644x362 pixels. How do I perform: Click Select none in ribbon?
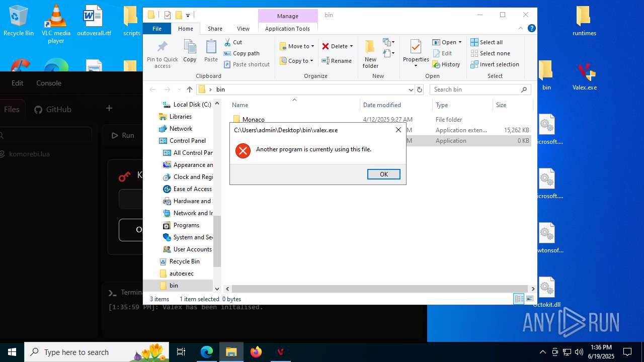490,53
